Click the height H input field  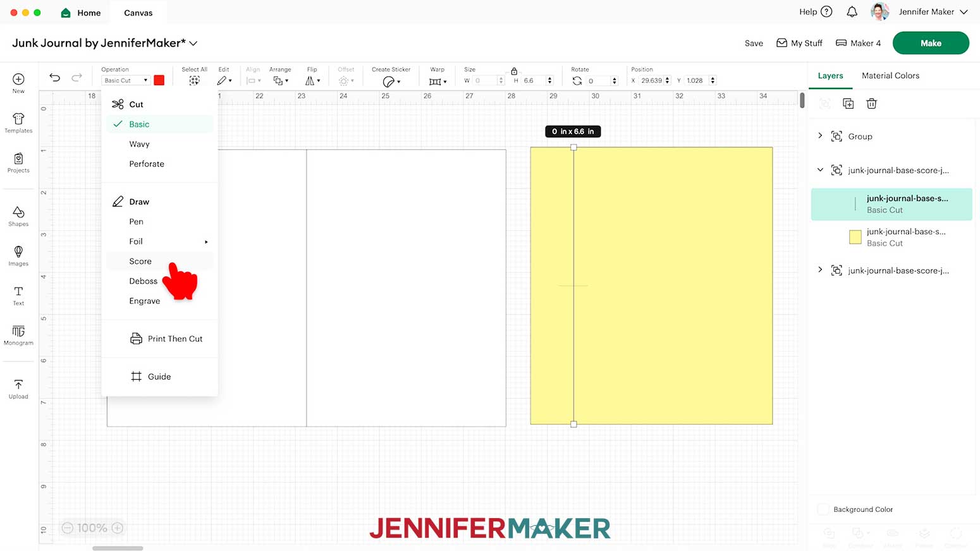click(533, 80)
